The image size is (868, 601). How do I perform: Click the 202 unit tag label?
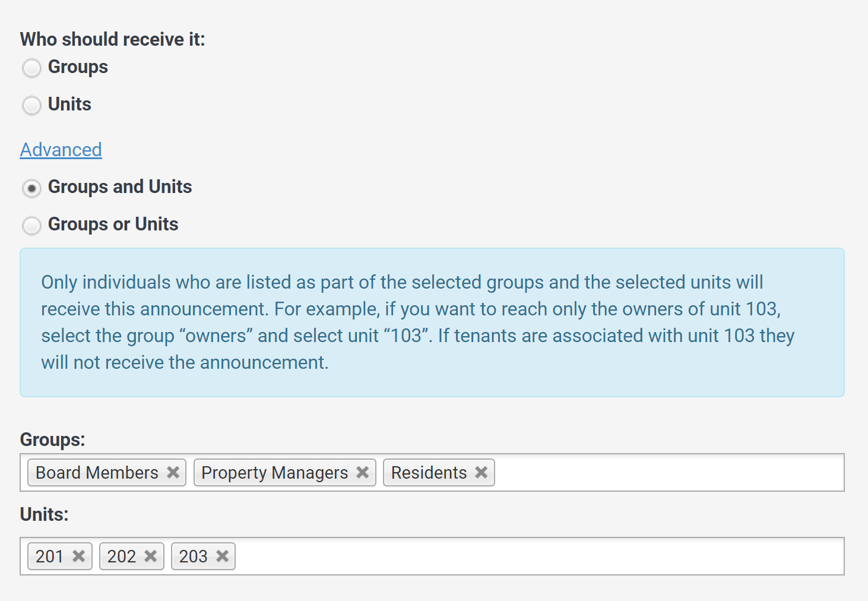pos(122,556)
